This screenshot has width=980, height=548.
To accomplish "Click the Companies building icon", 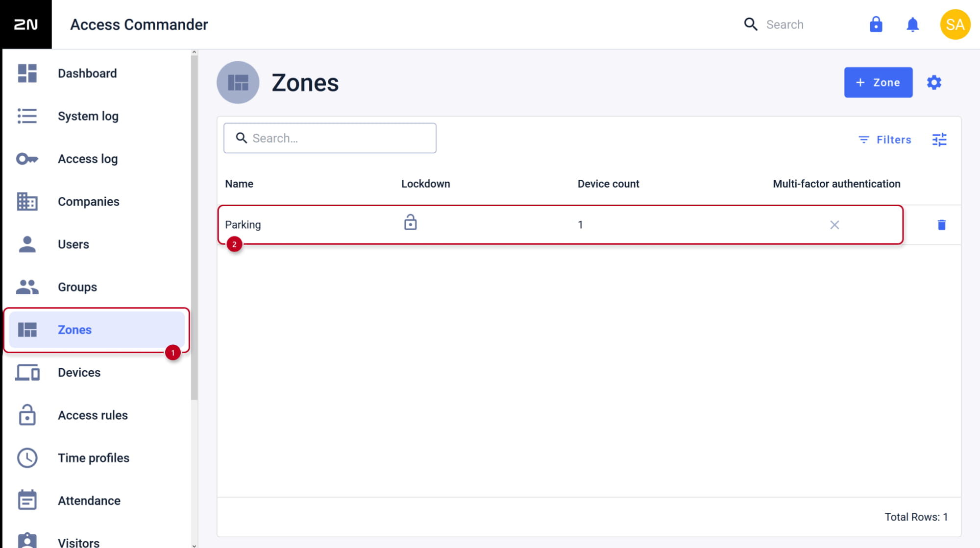I will point(27,201).
